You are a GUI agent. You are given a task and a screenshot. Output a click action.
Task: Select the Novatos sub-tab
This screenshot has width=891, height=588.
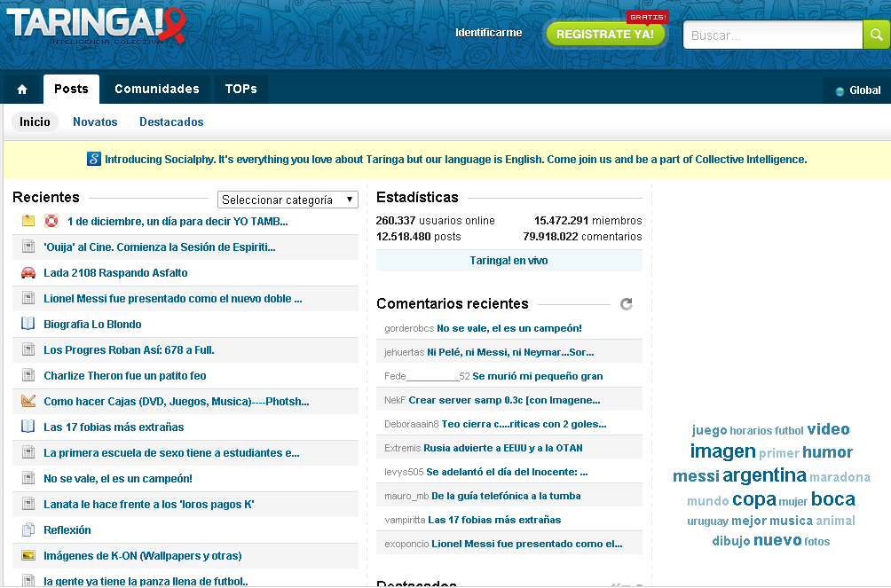tap(95, 122)
